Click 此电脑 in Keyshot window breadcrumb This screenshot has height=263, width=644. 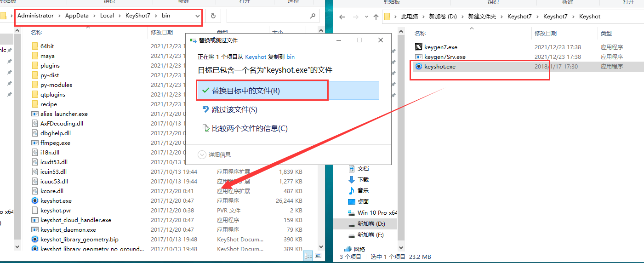click(410, 17)
